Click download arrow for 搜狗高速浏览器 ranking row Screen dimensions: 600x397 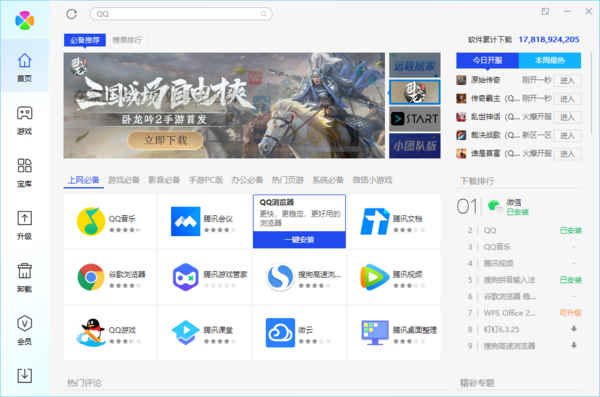tap(574, 345)
